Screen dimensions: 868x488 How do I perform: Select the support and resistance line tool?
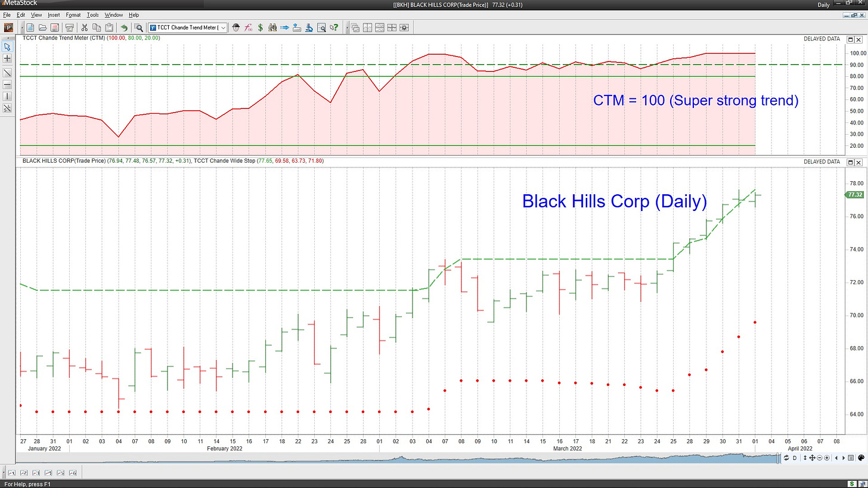tap(7, 108)
